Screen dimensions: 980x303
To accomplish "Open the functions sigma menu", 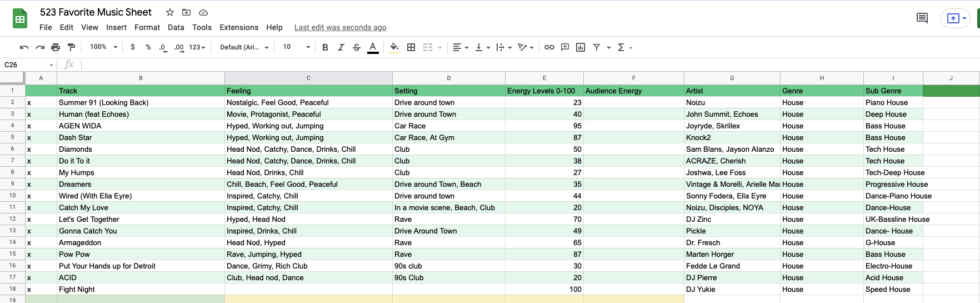I will (621, 47).
